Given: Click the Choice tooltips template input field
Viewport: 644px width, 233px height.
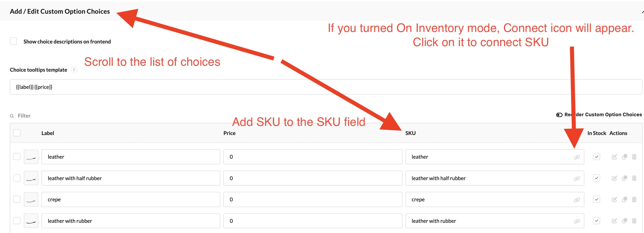Looking at the screenshot, I should [x=326, y=87].
